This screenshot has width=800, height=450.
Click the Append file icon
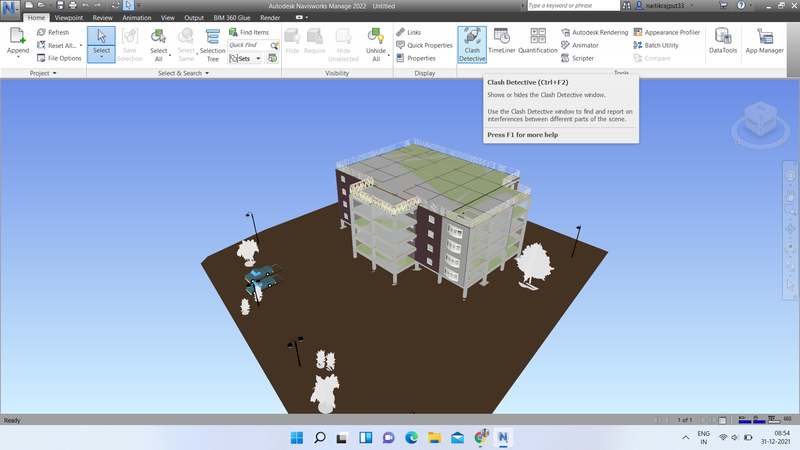point(18,36)
